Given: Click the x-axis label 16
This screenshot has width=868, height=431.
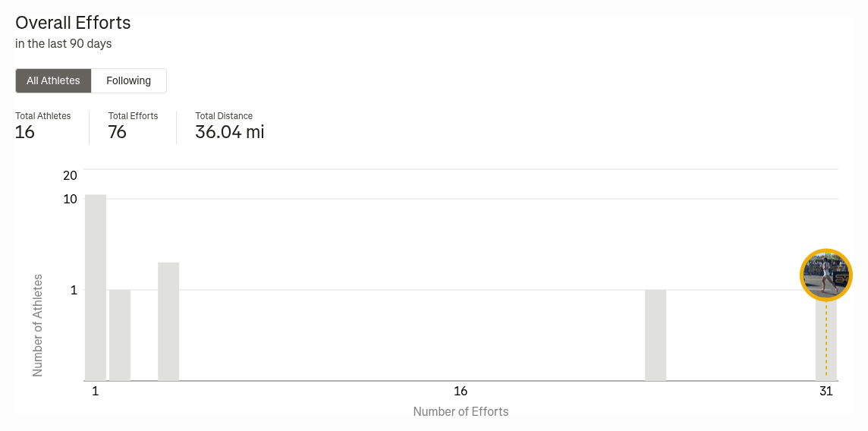Looking at the screenshot, I should 461,392.
